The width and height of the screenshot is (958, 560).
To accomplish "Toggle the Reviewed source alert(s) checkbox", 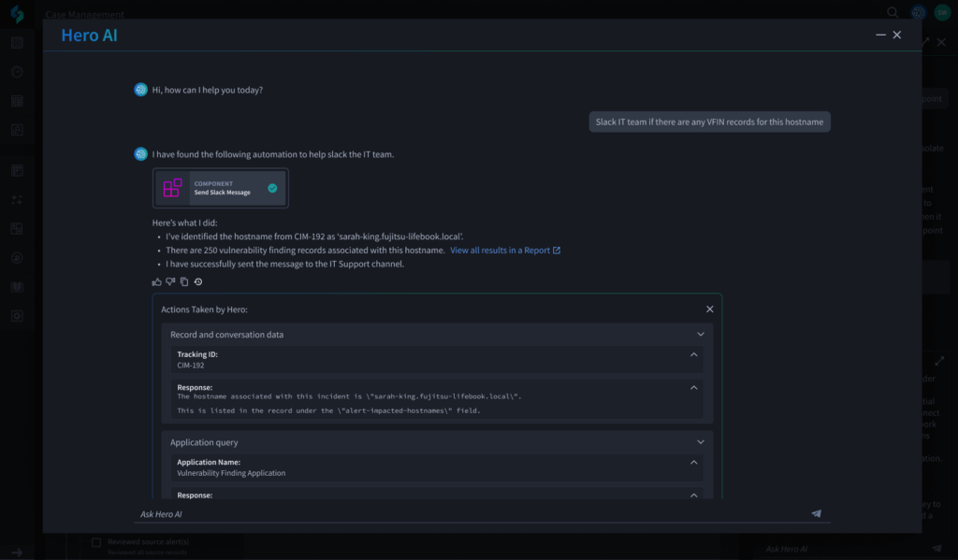I will click(96, 542).
